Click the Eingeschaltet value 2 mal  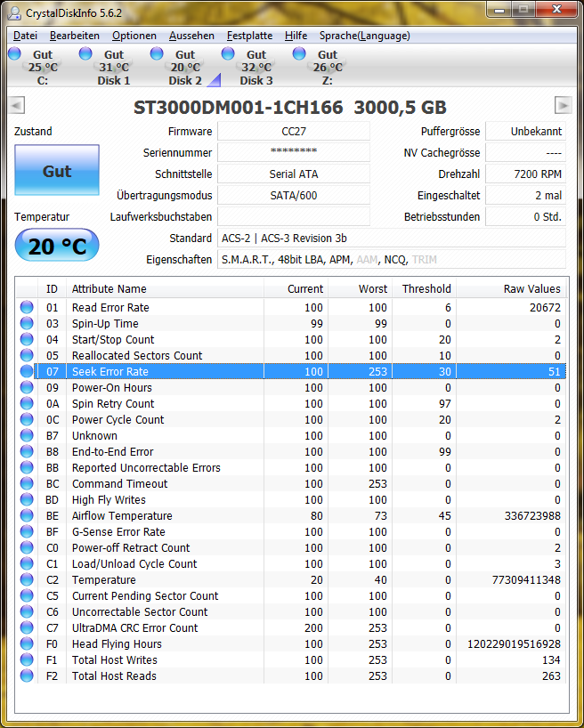point(525,196)
